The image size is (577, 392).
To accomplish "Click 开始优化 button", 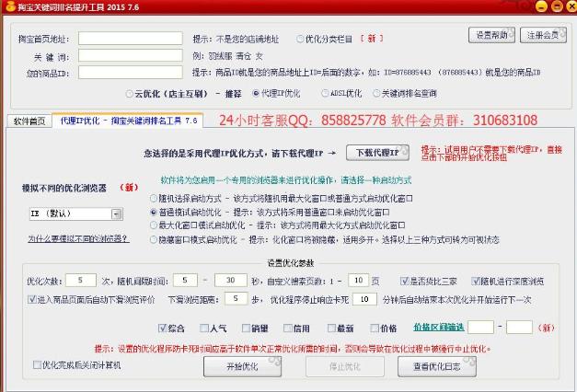I will 243,366.
